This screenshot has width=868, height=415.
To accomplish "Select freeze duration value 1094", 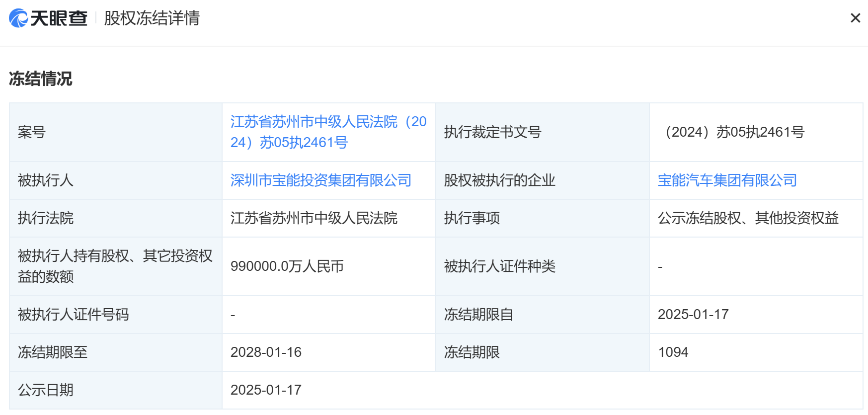I will [x=673, y=352].
